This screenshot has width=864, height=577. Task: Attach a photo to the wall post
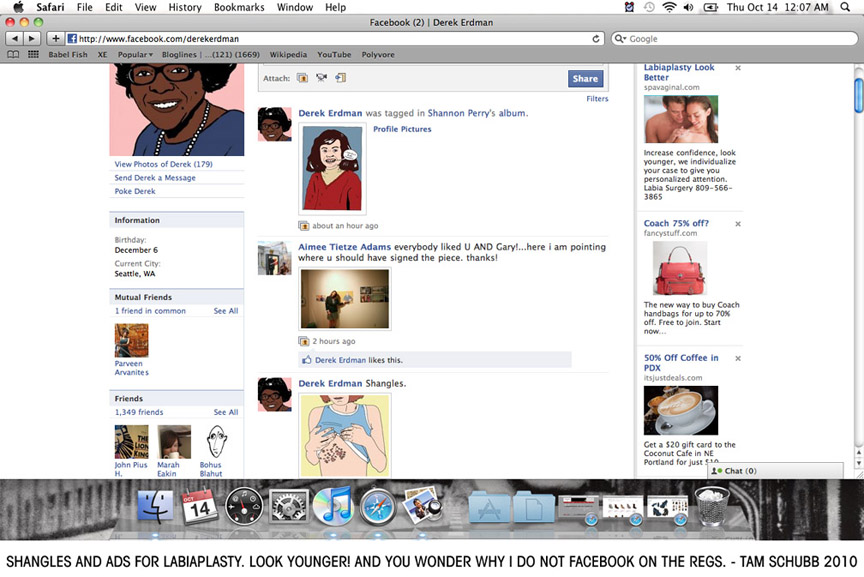[302, 78]
